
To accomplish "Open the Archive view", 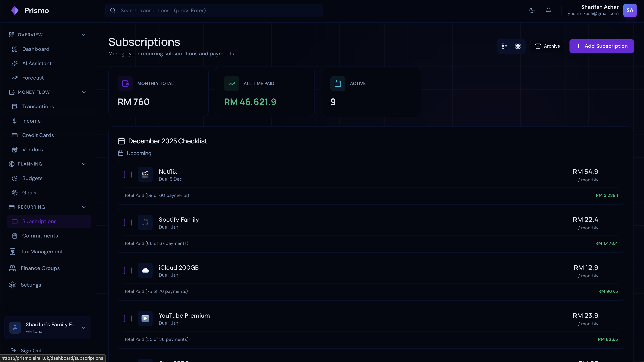I will [x=547, y=46].
